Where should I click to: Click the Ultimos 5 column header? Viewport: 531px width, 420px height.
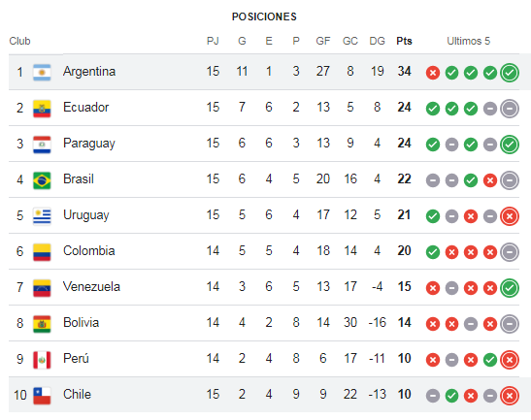(468, 41)
